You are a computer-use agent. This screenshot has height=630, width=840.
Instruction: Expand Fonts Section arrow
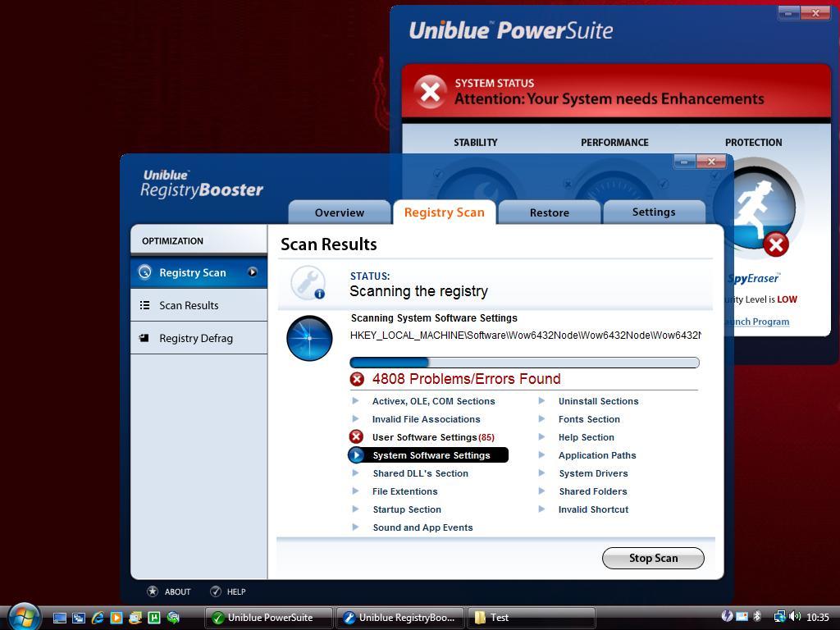(x=541, y=419)
